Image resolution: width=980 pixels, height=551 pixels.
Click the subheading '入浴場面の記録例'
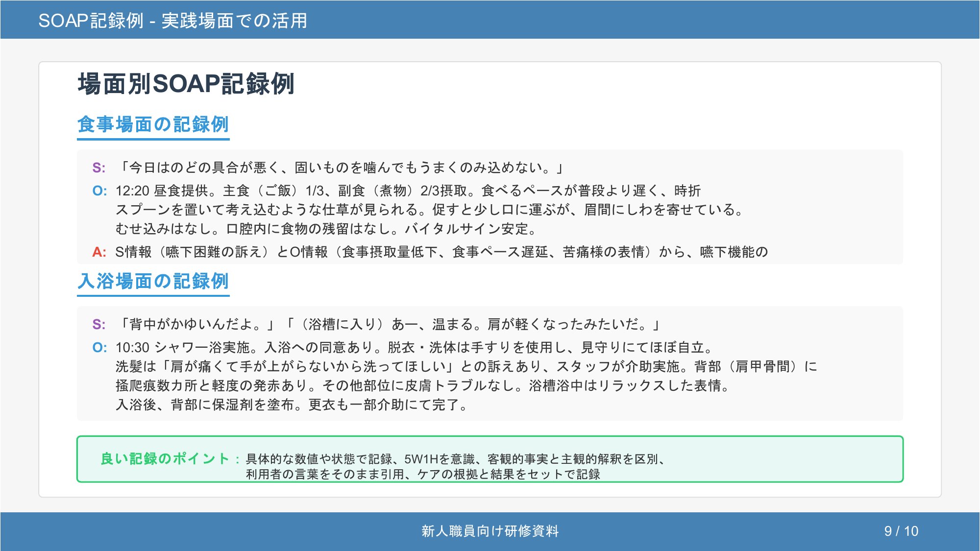153,281
